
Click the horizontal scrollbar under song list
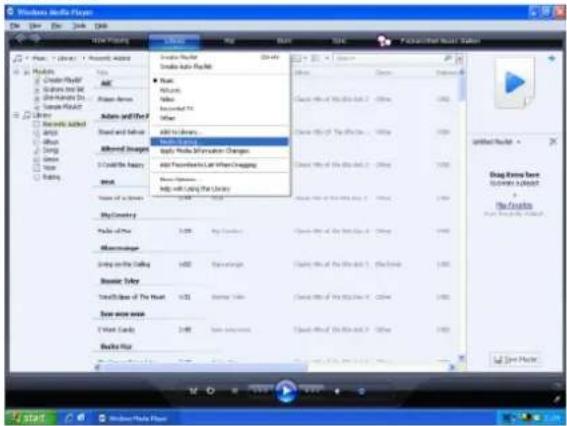[274, 367]
